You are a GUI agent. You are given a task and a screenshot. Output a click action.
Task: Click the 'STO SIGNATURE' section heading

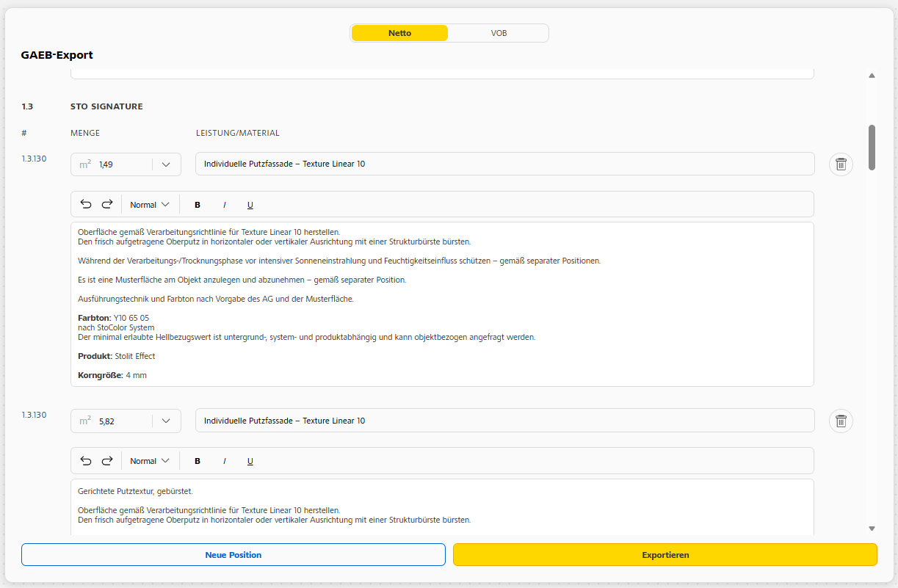[106, 106]
